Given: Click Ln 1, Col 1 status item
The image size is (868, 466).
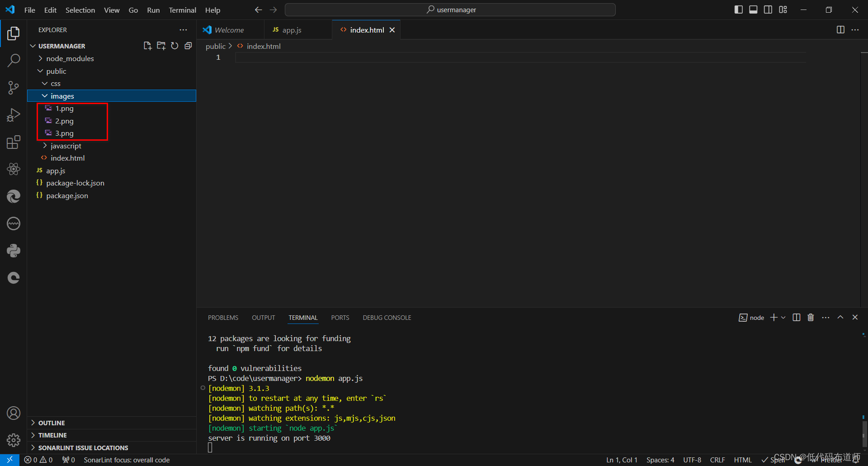Looking at the screenshot, I should pyautogui.click(x=622, y=460).
